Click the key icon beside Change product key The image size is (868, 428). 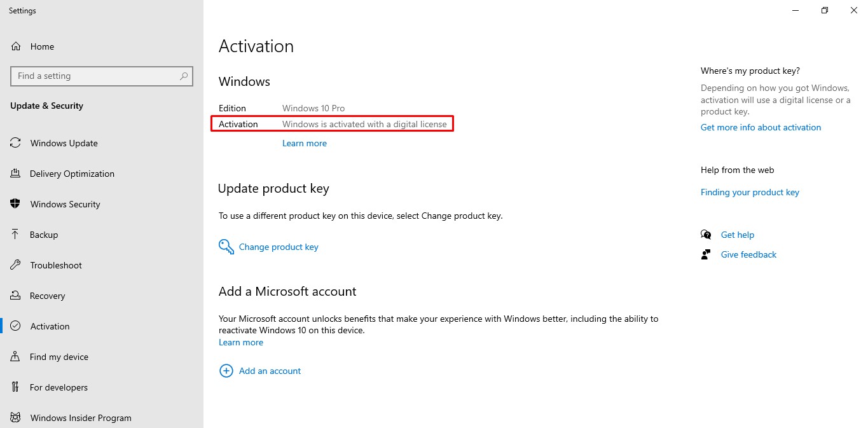pos(226,247)
